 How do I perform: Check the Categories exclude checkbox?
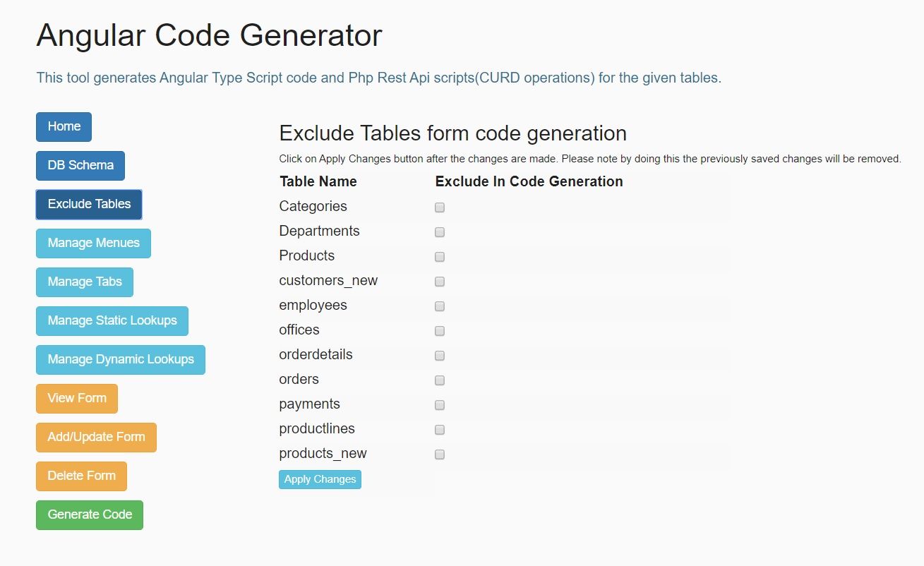pos(440,207)
